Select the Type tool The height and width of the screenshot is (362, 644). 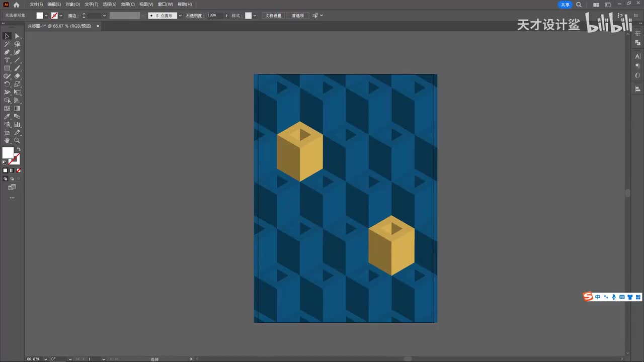(x=7, y=60)
